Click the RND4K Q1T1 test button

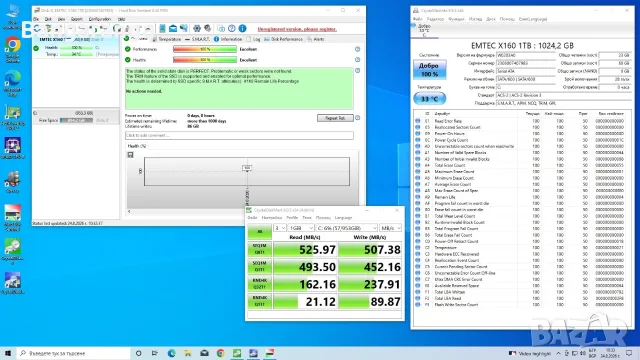coord(260,301)
